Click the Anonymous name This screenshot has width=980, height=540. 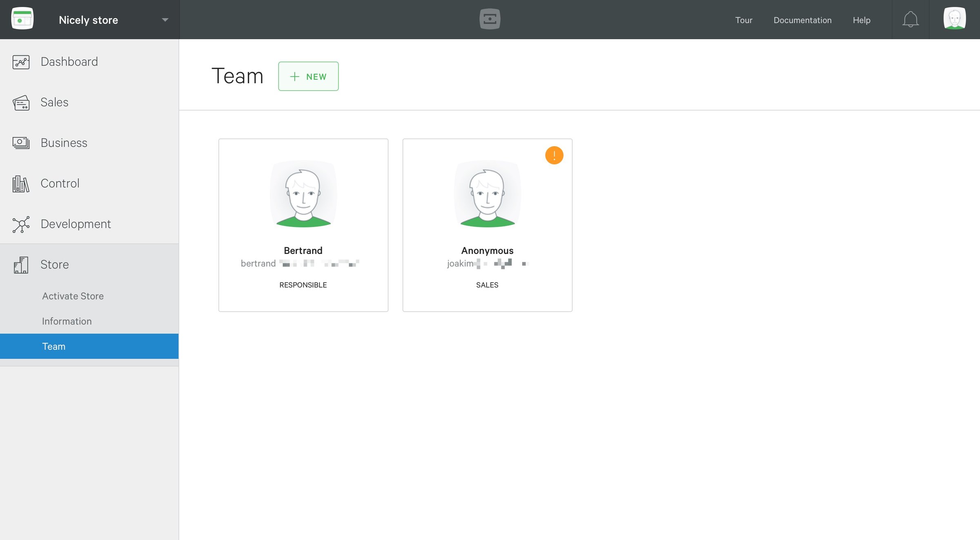[x=487, y=251]
